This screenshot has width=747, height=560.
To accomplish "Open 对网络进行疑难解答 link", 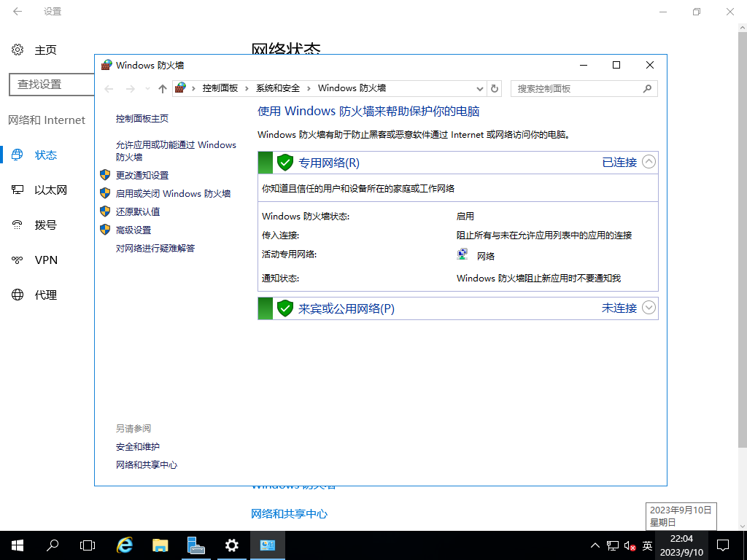I will (x=155, y=248).
